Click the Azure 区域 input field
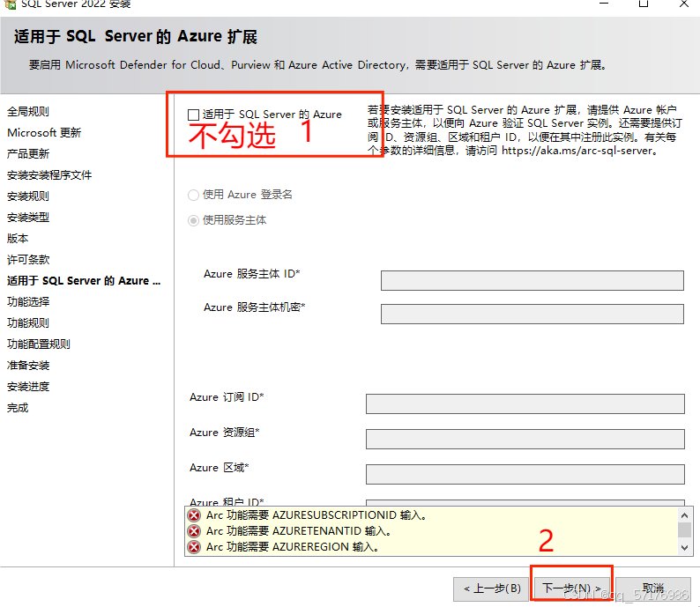Viewport: 700px width, 607px height. click(x=525, y=474)
